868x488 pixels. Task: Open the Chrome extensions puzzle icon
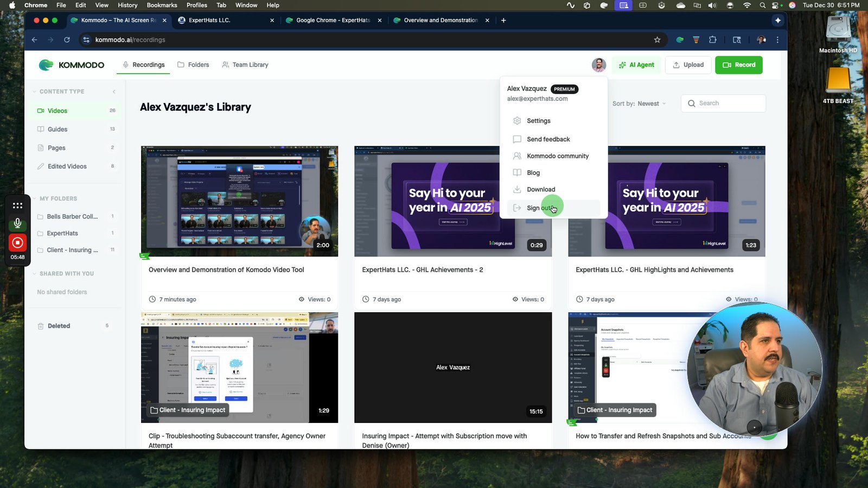click(x=713, y=40)
